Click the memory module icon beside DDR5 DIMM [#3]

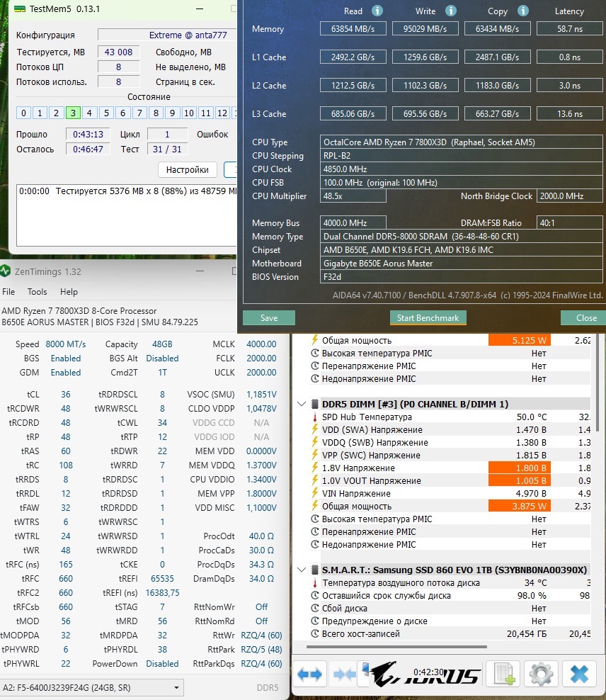(315, 404)
